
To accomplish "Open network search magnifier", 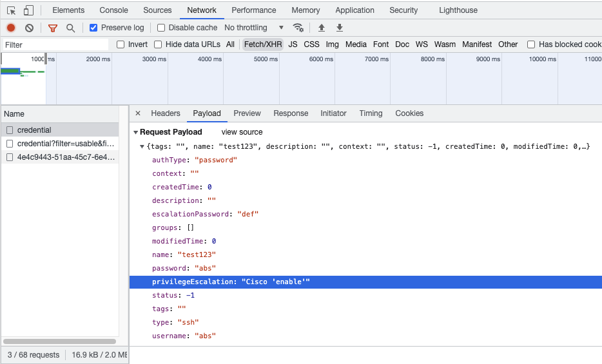I will tap(70, 28).
